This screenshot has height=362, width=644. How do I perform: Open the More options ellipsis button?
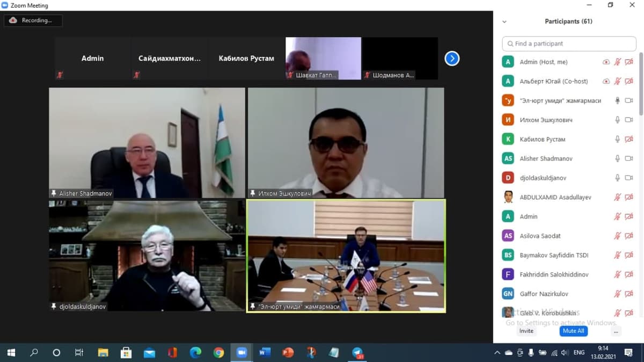tap(616, 331)
